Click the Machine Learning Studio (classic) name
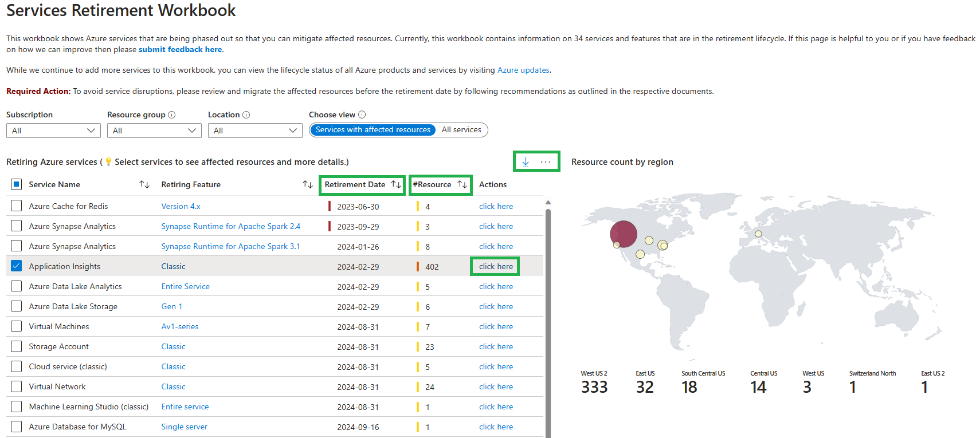The width and height of the screenshot is (980, 438). [89, 407]
